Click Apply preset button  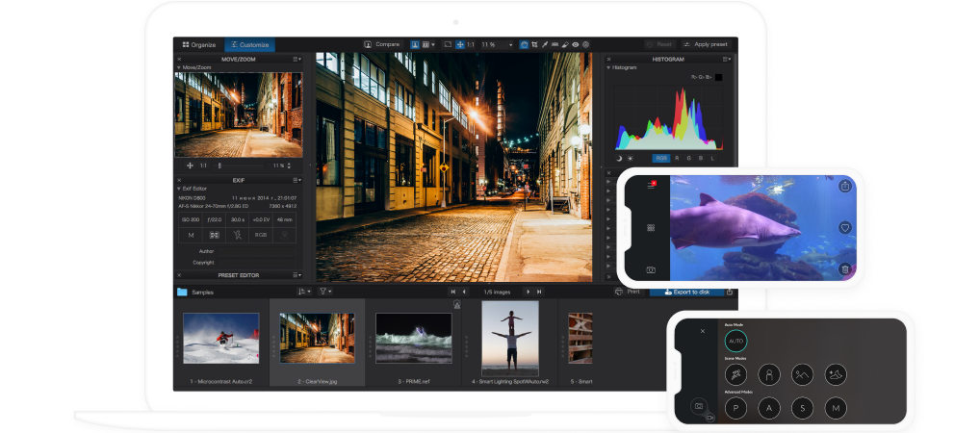[706, 45]
